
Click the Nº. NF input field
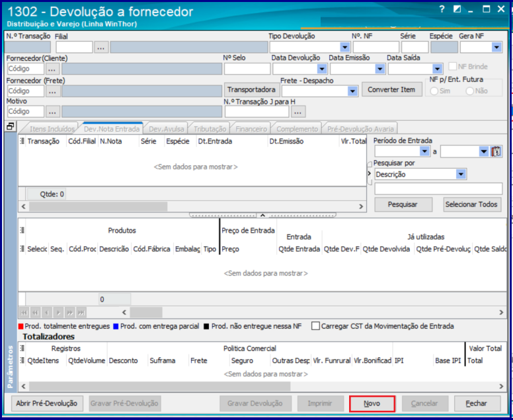click(x=376, y=48)
